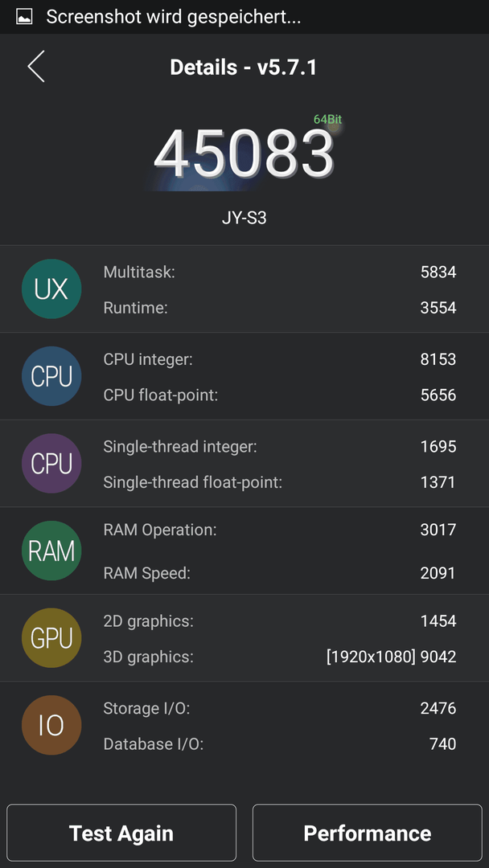
Task: Select the green RAM circle icon
Action: coord(51,551)
